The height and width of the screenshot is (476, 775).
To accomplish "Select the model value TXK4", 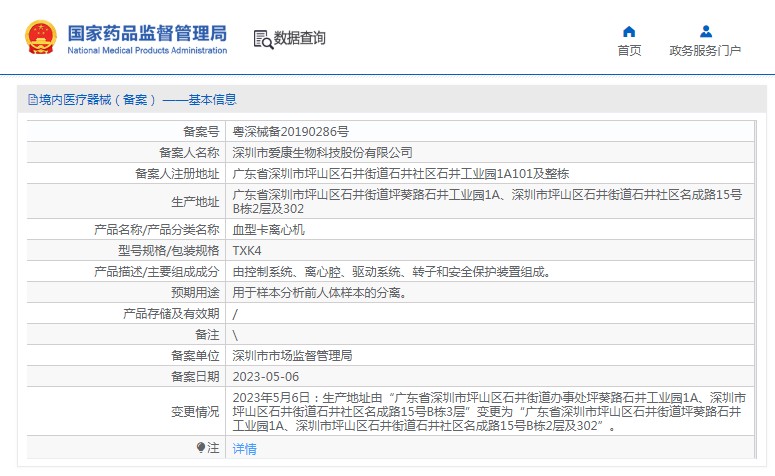I will [x=247, y=251].
